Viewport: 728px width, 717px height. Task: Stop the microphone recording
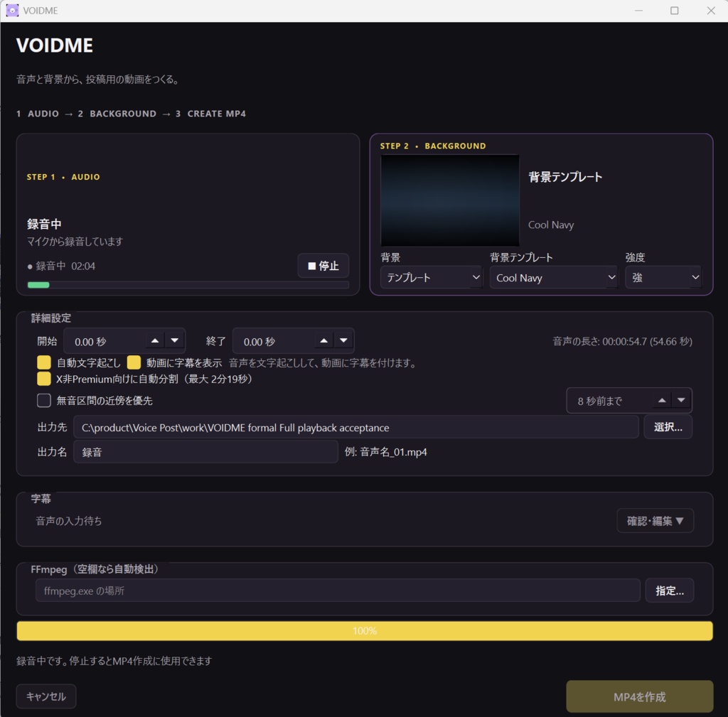click(x=323, y=266)
